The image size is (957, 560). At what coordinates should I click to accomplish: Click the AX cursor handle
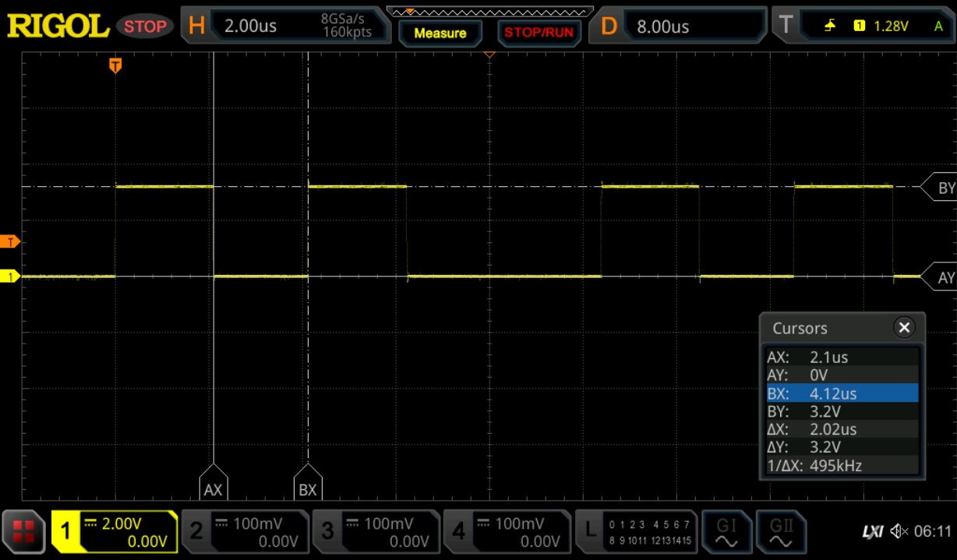[214, 482]
